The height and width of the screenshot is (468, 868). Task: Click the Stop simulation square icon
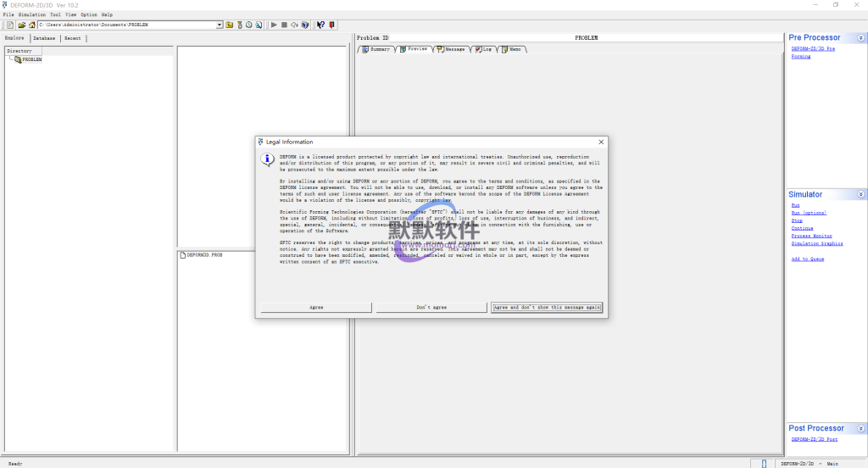(x=284, y=25)
